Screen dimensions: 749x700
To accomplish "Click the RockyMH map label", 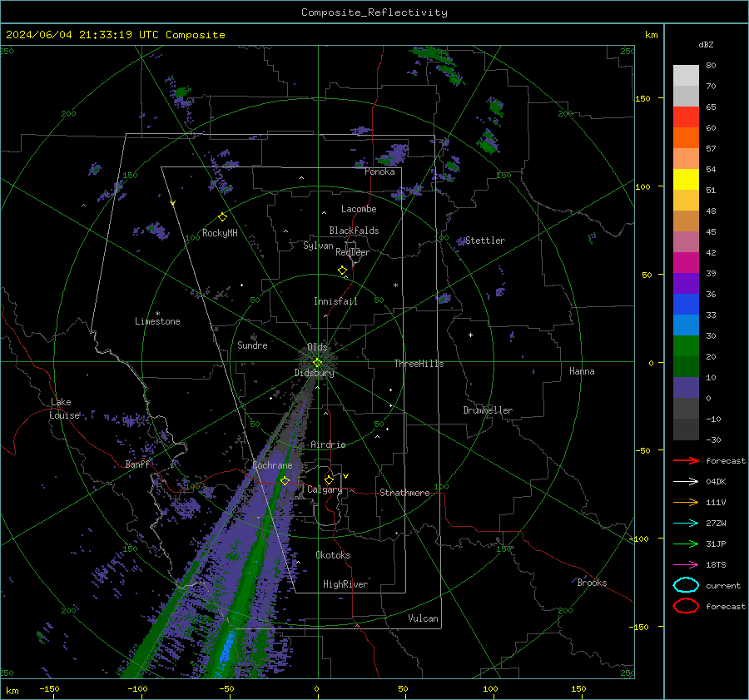I will click(220, 233).
